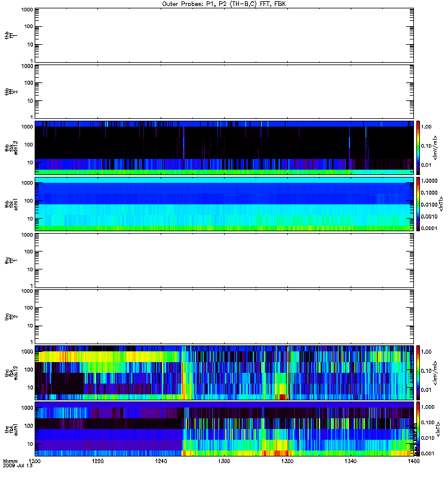Click '1.00' on thc edc12 color scale
This screenshot has height=478, width=448.
click(426, 351)
